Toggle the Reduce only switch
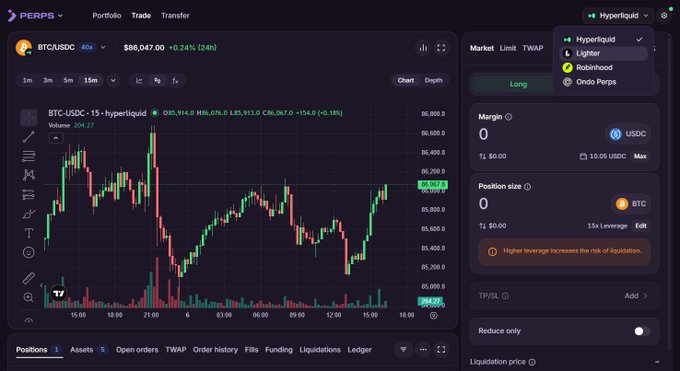The width and height of the screenshot is (680, 371). tap(642, 331)
